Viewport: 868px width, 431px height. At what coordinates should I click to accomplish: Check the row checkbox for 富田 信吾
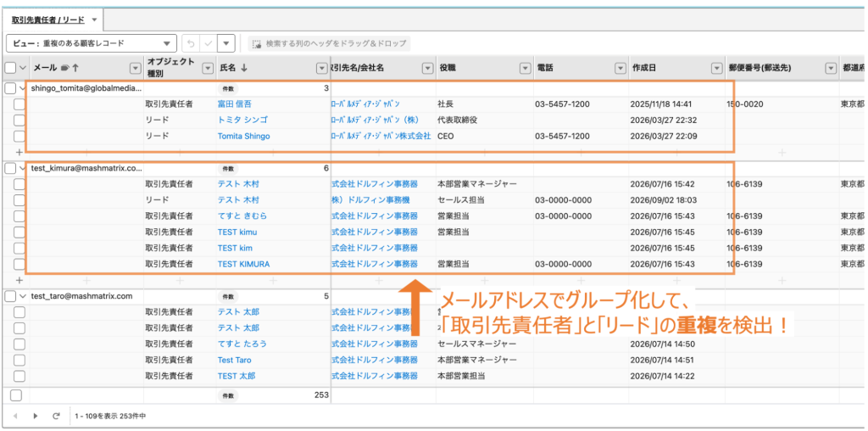click(x=19, y=104)
